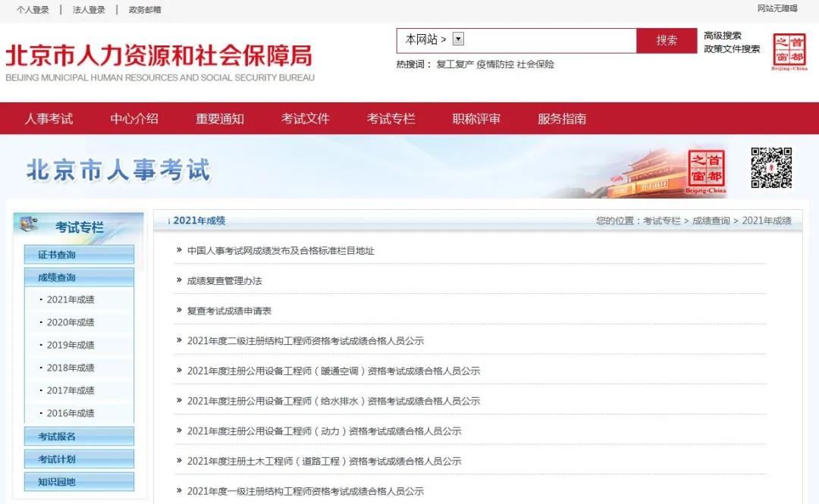
Task: Click the 首都之窗 seal in the banner
Action: (706, 171)
